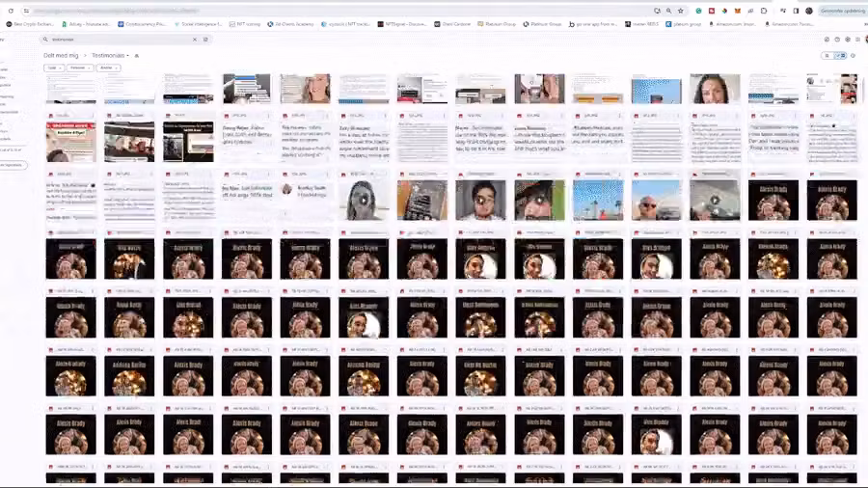Reload the page with the browser refresh icon
Screen dimensions: 868x488
pyautogui.click(x=11, y=11)
